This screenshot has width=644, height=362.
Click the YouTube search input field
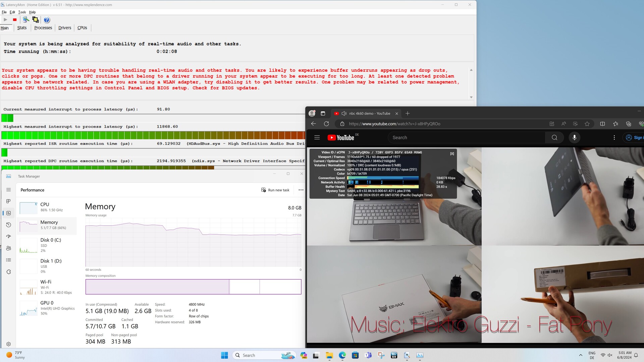coord(466,137)
